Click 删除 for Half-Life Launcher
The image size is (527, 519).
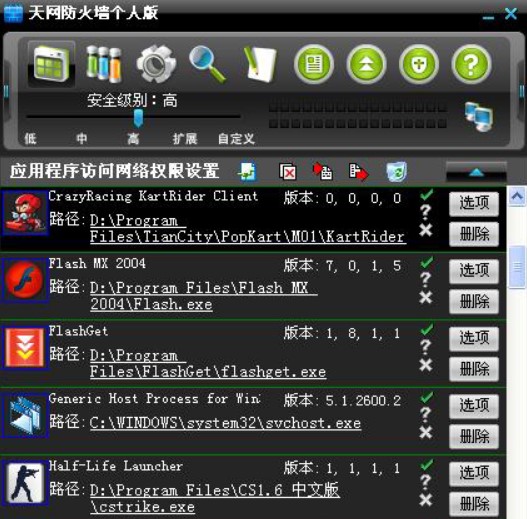pyautogui.click(x=474, y=504)
